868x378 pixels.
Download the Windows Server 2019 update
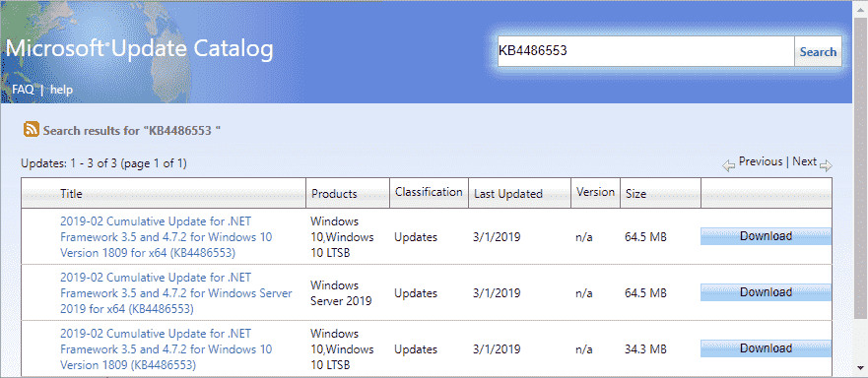[x=766, y=292]
